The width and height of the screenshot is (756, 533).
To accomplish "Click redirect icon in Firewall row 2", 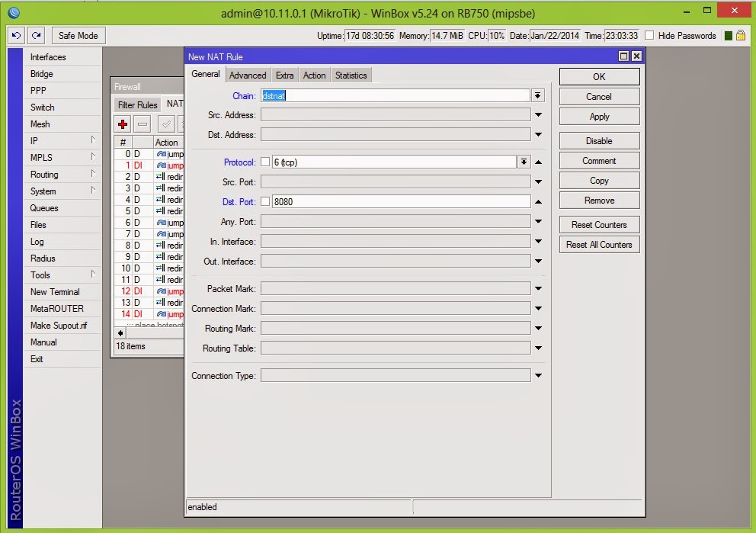I will [x=161, y=177].
